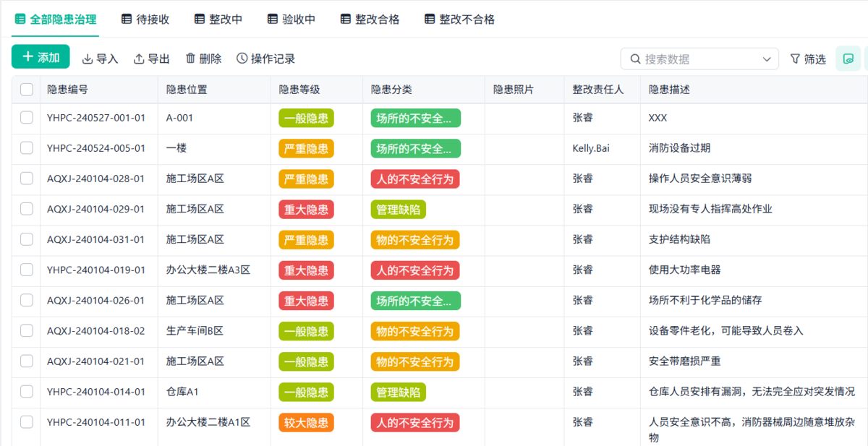Image resolution: width=868 pixels, height=446 pixels.
Task: Click the magnifier icon in search box
Action: tap(636, 59)
